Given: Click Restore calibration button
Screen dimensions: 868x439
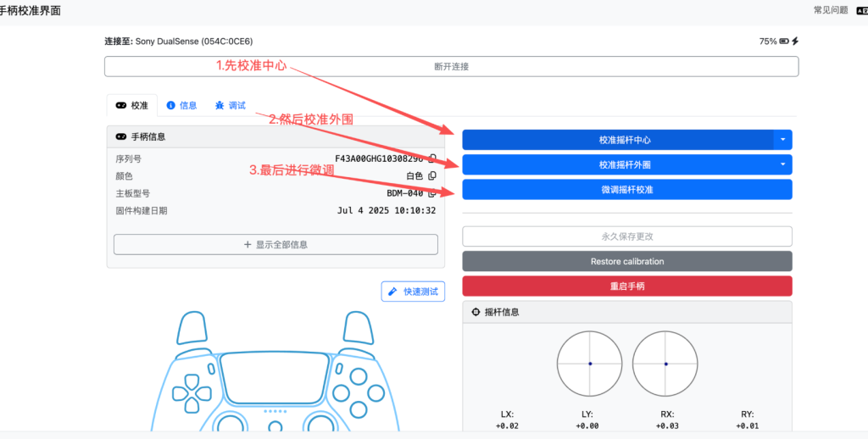Looking at the screenshot, I should click(x=627, y=261).
